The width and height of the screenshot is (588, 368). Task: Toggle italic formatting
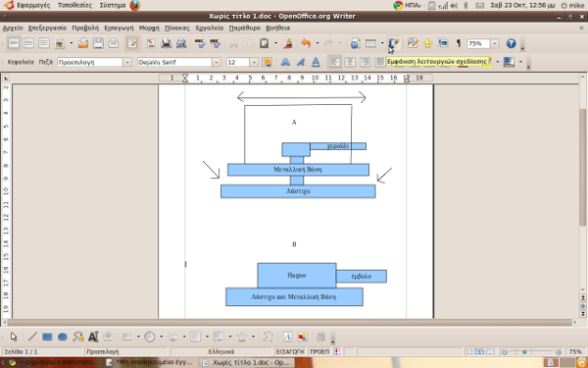(301, 63)
